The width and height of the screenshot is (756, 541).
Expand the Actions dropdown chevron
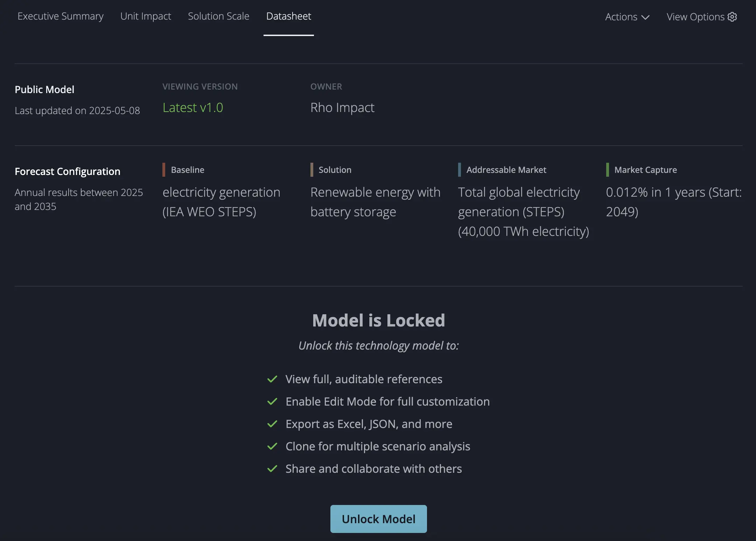[645, 17]
